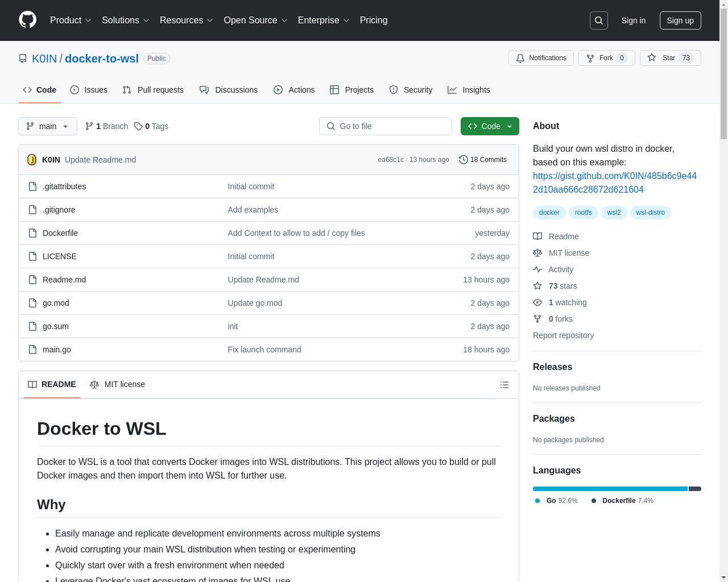Viewport: 728px width, 582px height.
Task: Expand the Product menu
Action: click(x=71, y=20)
